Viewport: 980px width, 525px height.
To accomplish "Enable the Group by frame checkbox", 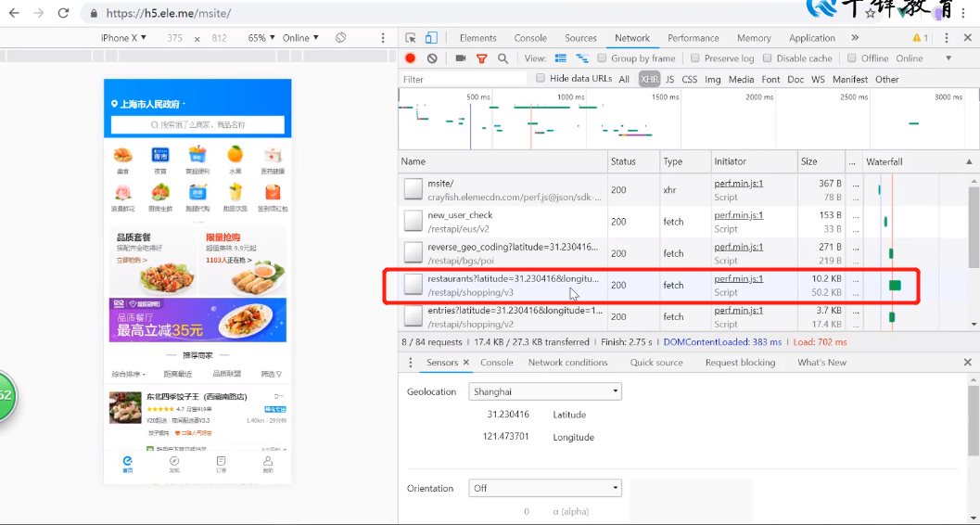I will pyautogui.click(x=602, y=58).
